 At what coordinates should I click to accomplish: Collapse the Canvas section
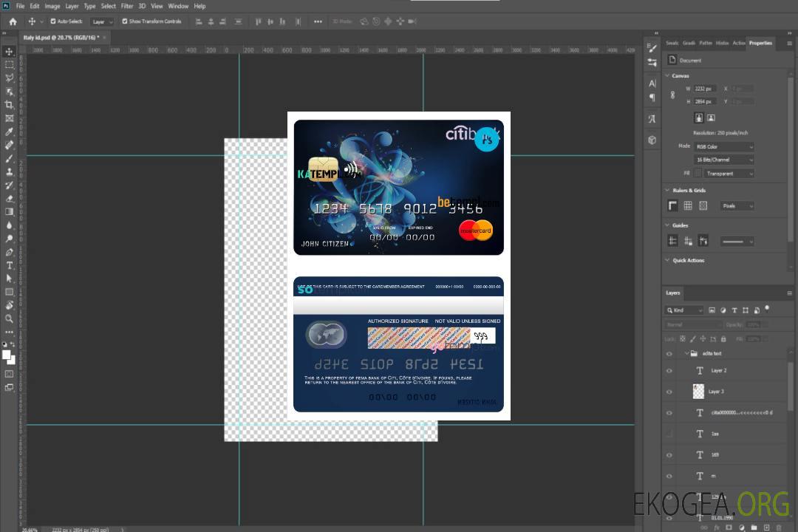click(668, 76)
